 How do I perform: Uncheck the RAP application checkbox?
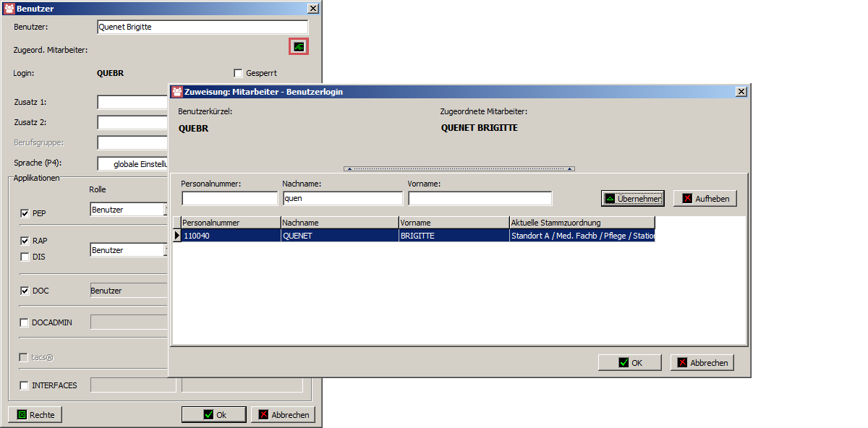[25, 241]
